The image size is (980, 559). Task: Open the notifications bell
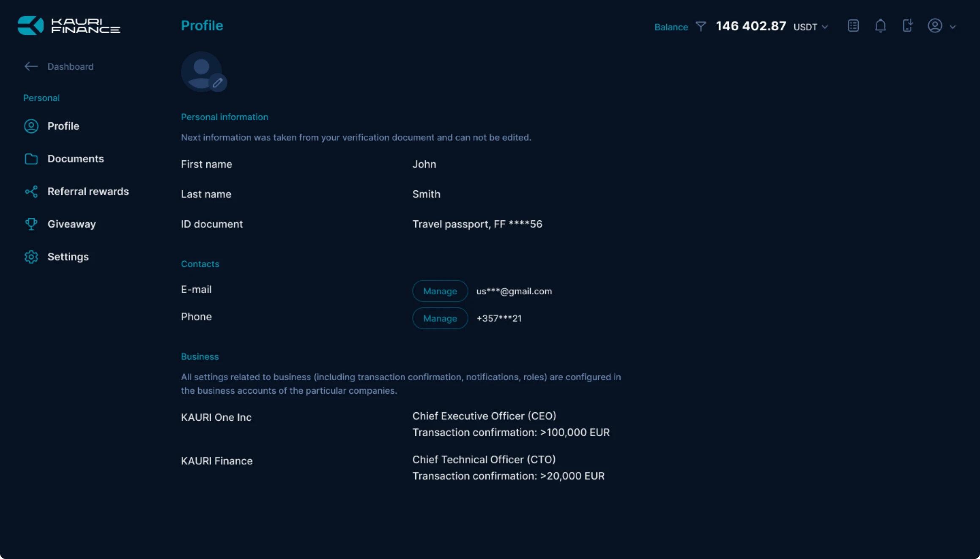point(880,26)
